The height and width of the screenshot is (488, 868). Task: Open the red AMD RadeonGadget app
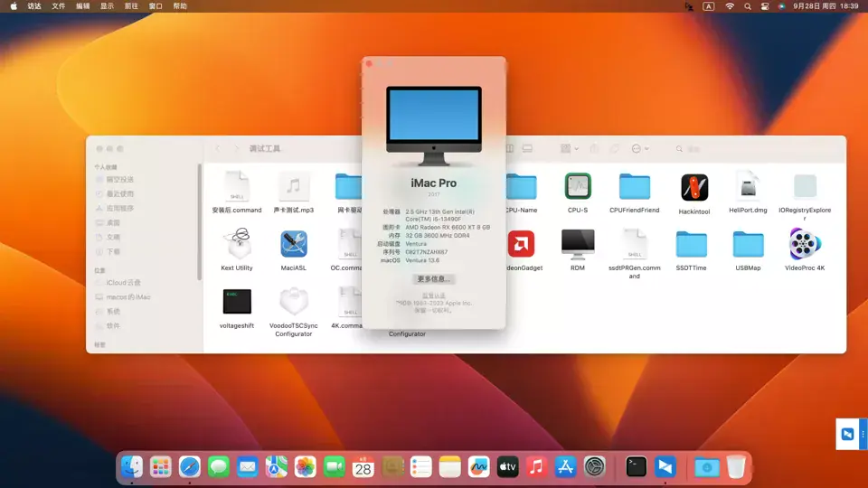point(521,244)
